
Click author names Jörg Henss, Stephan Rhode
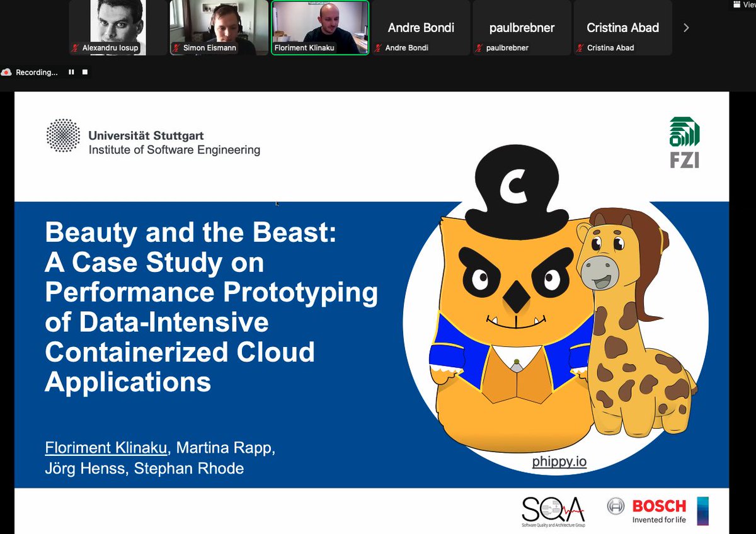click(x=144, y=469)
